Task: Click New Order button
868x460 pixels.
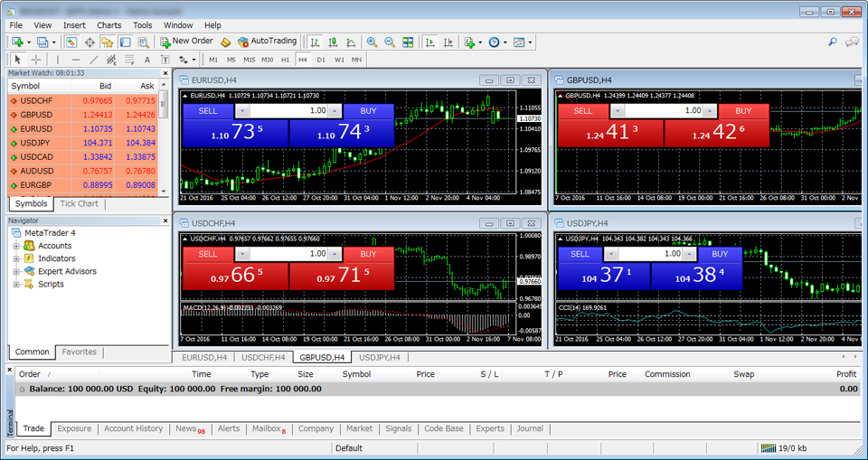Action: 186,42
